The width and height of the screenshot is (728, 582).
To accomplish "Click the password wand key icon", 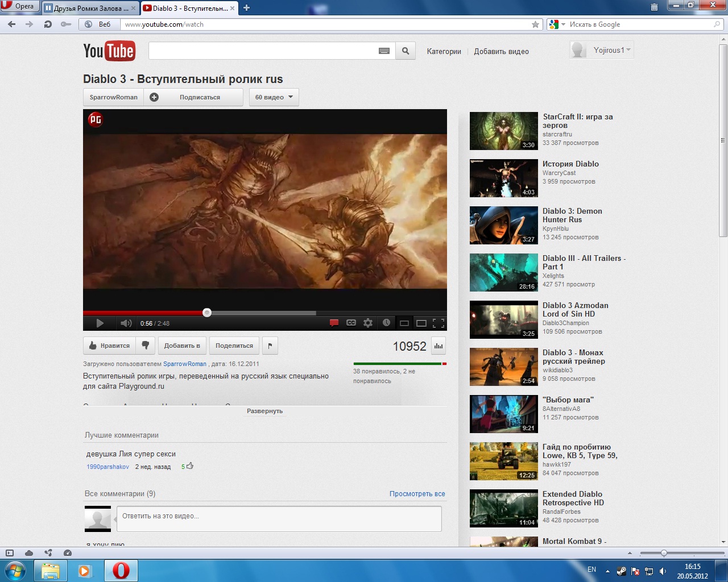I will click(66, 24).
